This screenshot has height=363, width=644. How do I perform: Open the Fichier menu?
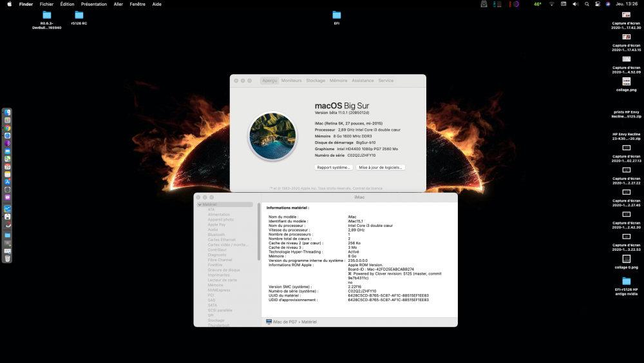pyautogui.click(x=46, y=4)
